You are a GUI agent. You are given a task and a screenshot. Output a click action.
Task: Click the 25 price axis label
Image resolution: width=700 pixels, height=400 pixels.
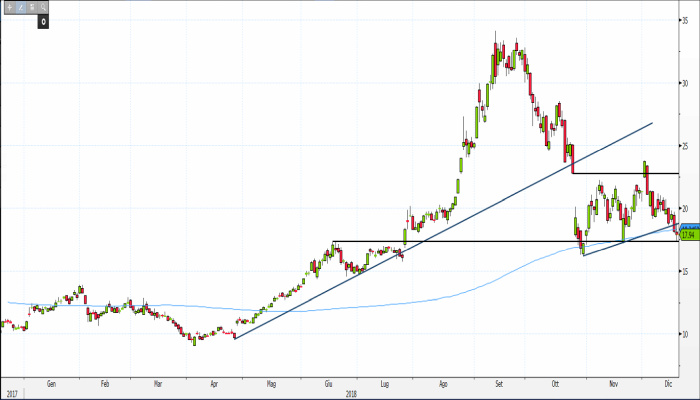coord(687,146)
